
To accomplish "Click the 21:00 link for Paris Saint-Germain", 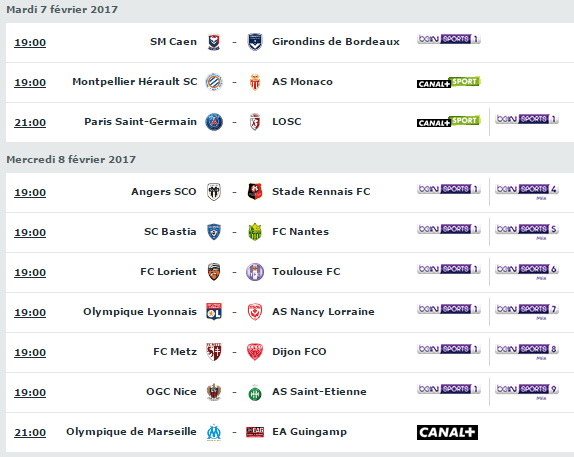I will pyautogui.click(x=30, y=123).
